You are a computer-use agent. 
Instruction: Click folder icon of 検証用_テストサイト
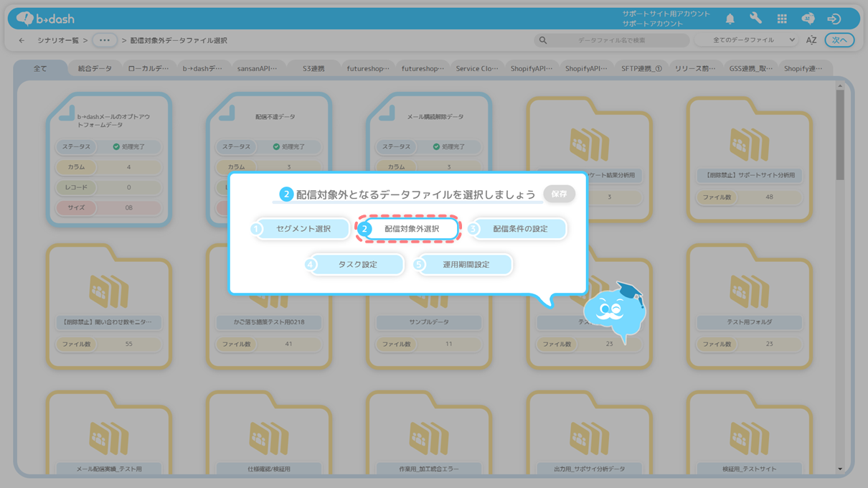[x=749, y=438]
